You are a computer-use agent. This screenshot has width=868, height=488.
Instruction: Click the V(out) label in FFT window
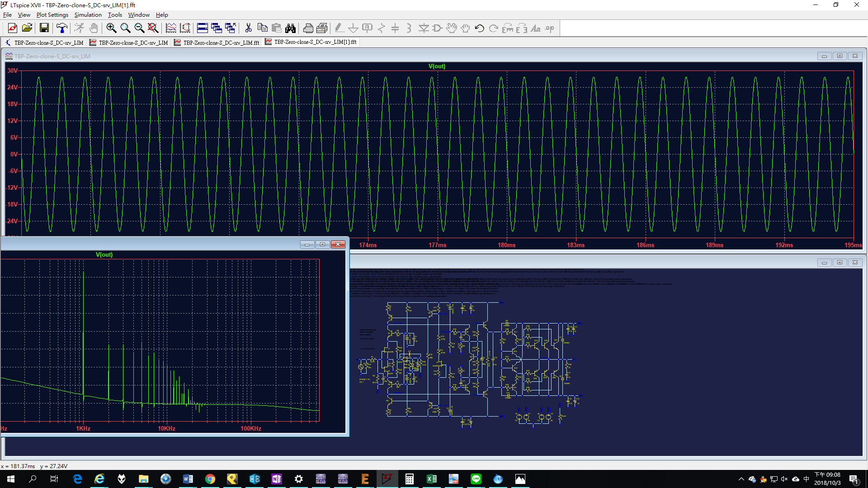(x=104, y=254)
